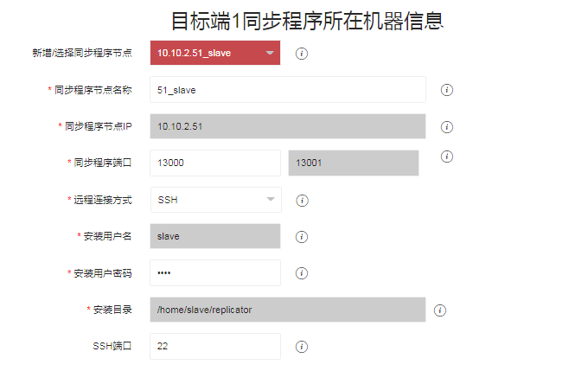Expand the SSH remote connection method dropdown
The height and width of the screenshot is (371, 588).
215,200
